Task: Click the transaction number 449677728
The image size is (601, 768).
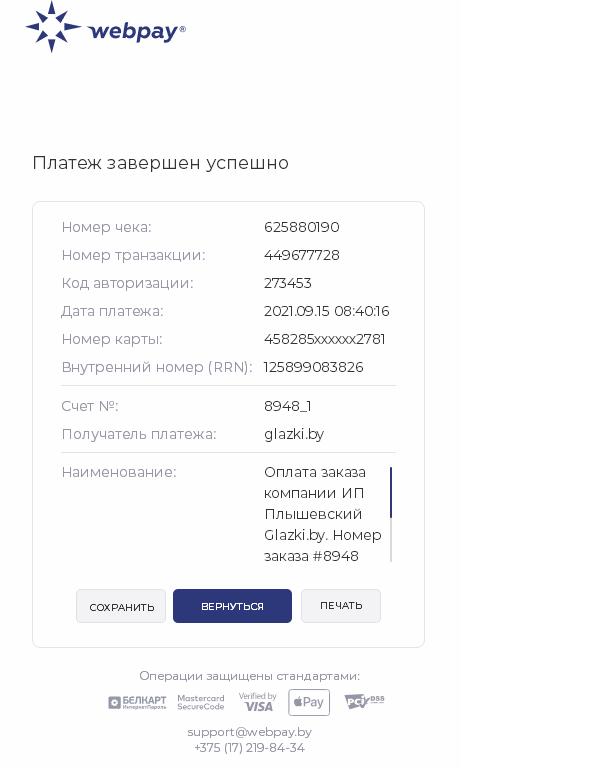Action: [x=301, y=255]
